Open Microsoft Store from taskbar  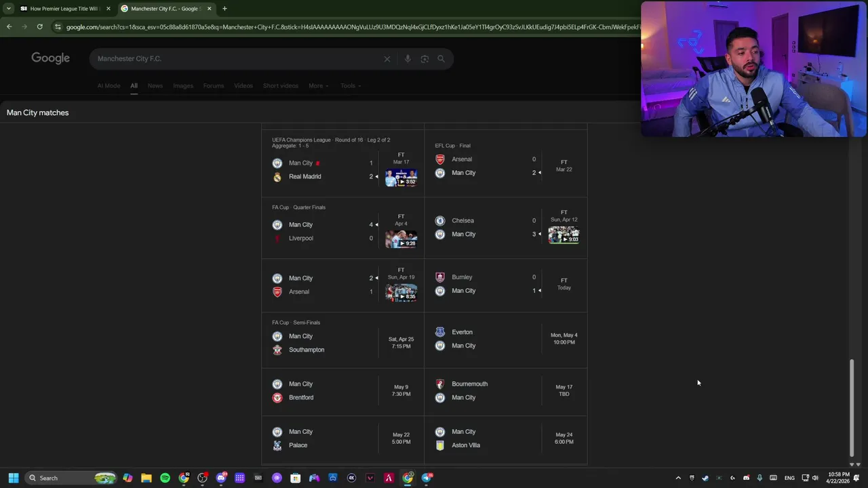[296, 478]
